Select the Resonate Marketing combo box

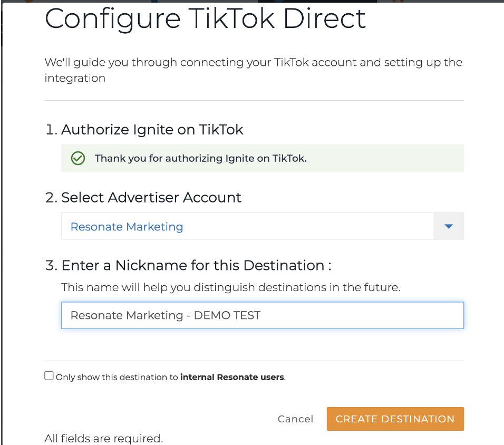coord(263,226)
